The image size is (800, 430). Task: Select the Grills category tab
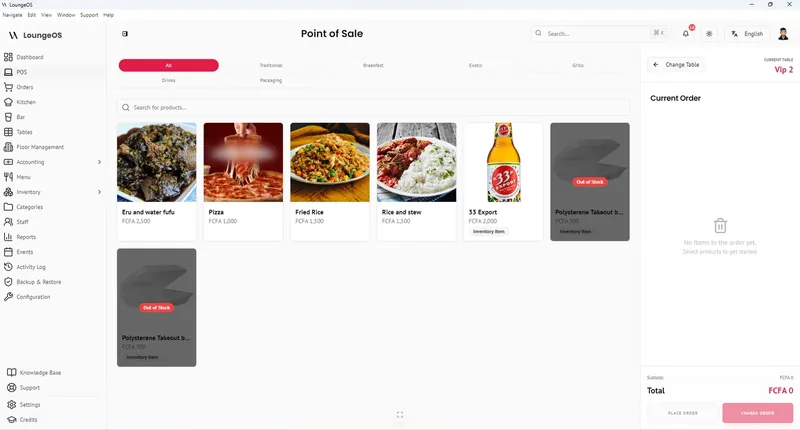pyautogui.click(x=578, y=65)
